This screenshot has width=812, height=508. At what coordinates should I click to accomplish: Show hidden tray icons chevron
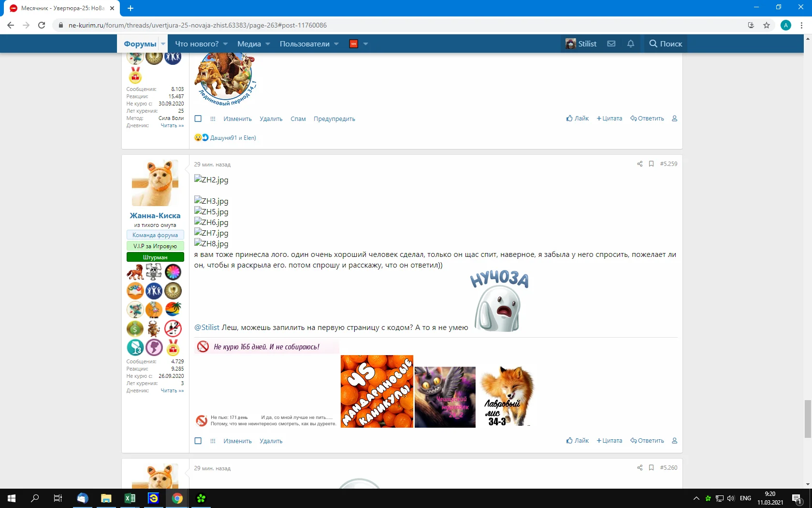696,498
